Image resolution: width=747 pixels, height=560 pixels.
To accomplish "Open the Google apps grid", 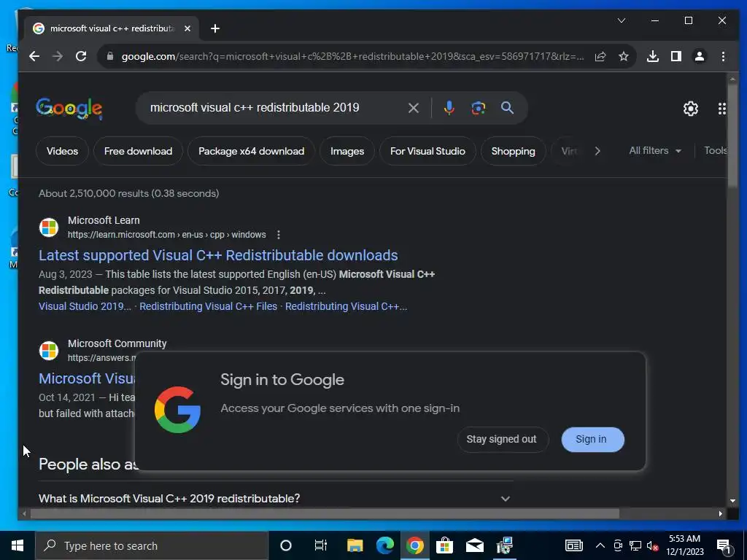I will (x=721, y=109).
